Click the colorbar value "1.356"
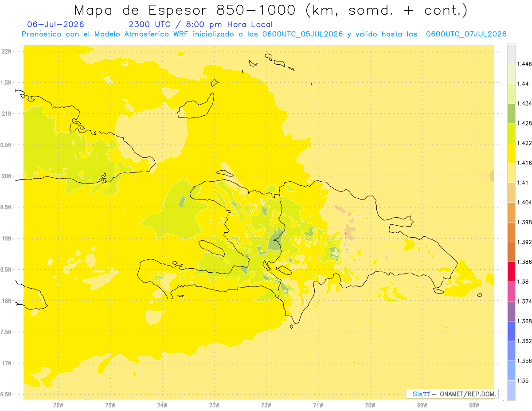Screen dimensions: 532x411 pos(524,361)
